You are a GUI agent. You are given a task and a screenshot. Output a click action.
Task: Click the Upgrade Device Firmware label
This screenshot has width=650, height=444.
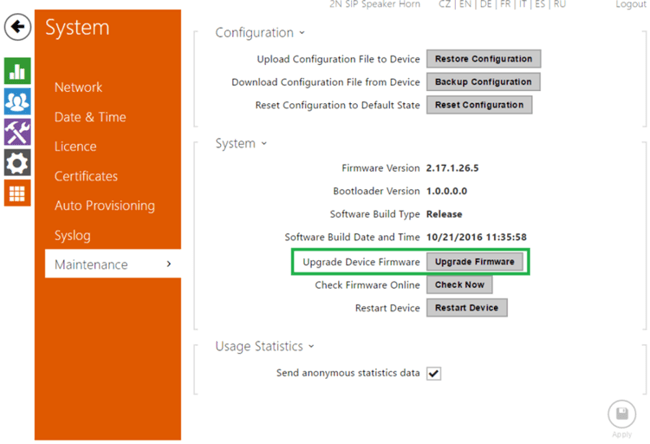(361, 262)
